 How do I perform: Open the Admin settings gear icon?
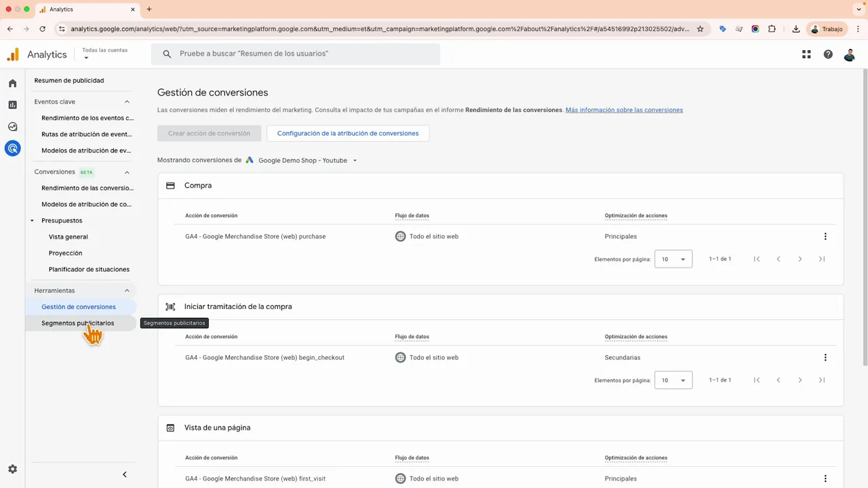click(x=12, y=469)
